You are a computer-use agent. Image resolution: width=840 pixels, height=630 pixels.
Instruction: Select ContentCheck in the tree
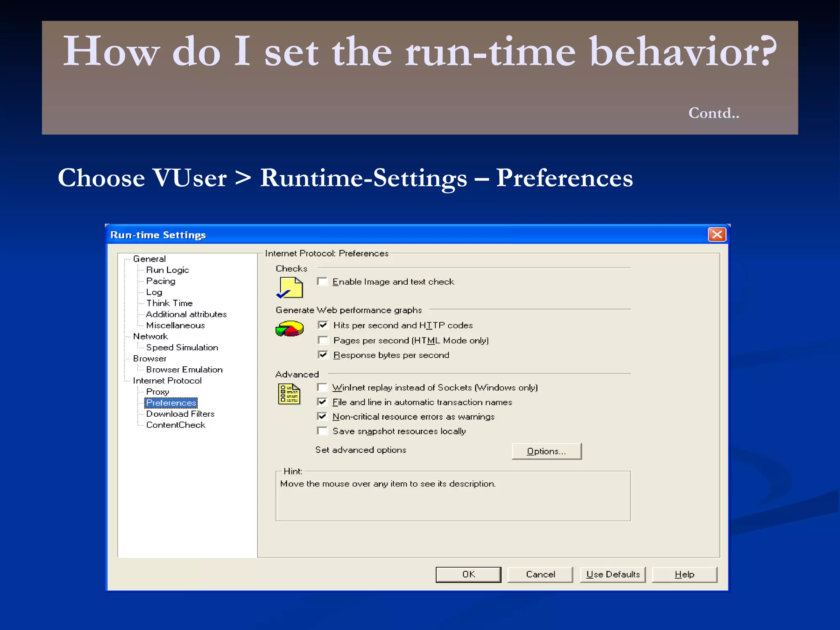click(x=176, y=425)
